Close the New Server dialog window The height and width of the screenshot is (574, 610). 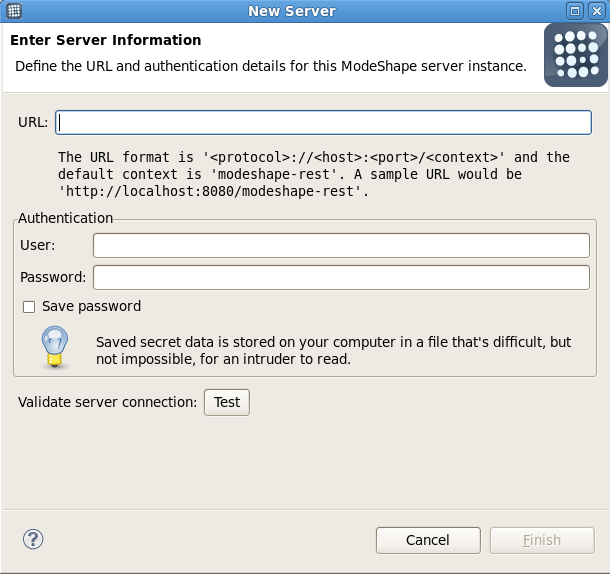[x=596, y=11]
